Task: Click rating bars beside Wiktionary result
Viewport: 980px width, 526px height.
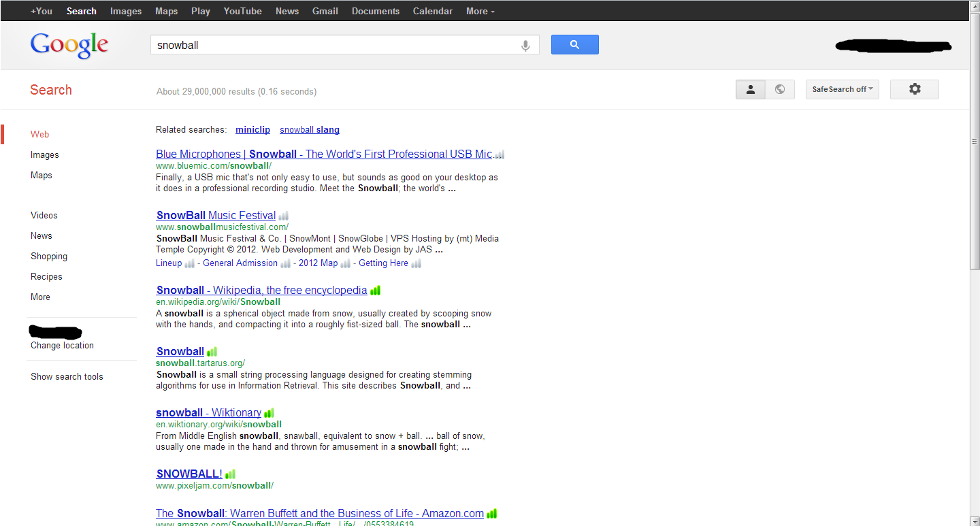Action: click(x=269, y=413)
